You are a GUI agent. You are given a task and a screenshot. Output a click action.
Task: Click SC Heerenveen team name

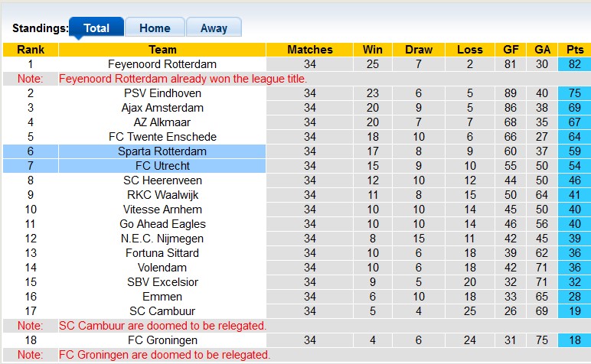(x=162, y=180)
